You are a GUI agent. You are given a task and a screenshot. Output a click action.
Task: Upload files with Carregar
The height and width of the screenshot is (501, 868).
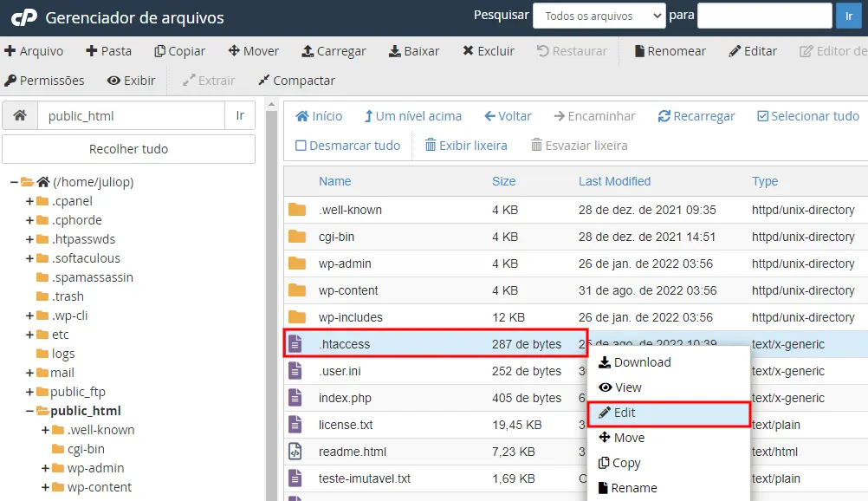[334, 51]
